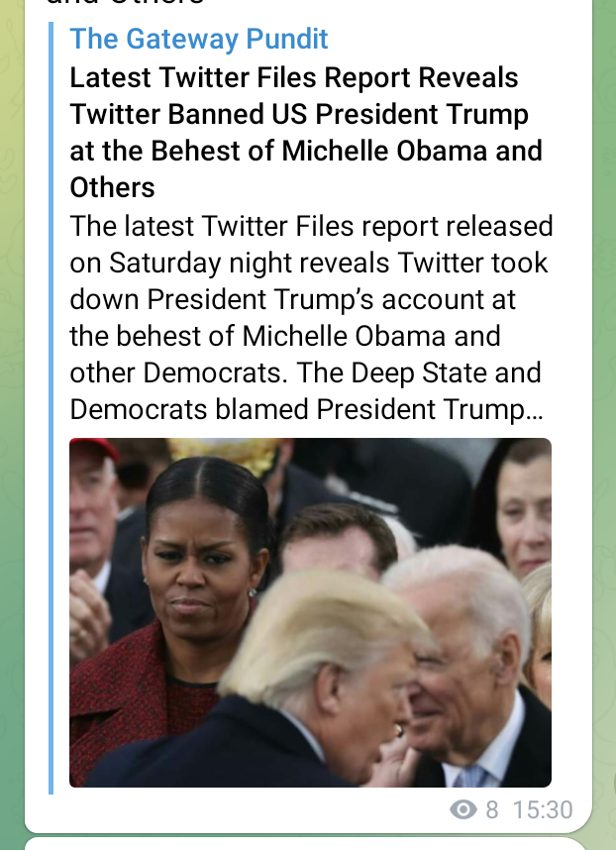Click the eye views icon
This screenshot has height=850, width=616.
point(463,810)
